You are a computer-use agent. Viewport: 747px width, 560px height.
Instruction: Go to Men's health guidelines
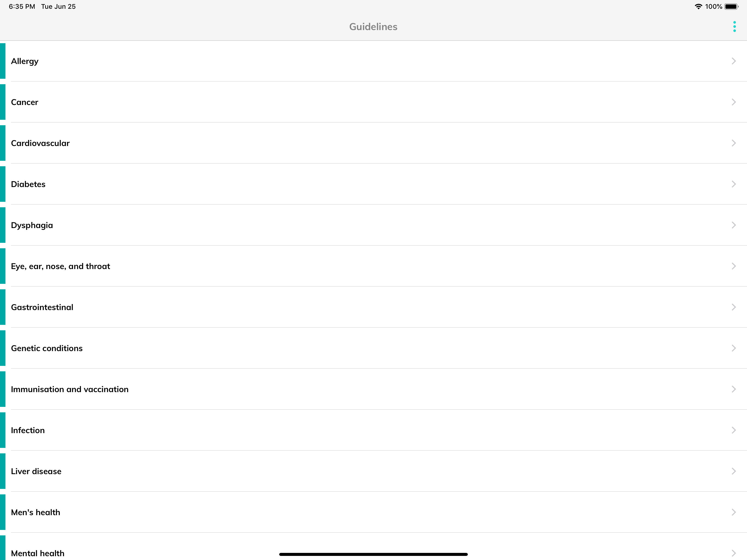coord(36,512)
